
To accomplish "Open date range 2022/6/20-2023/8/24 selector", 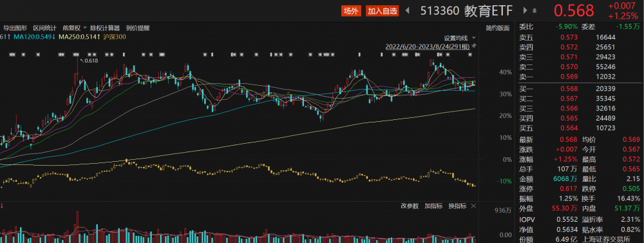I will 427,46.
